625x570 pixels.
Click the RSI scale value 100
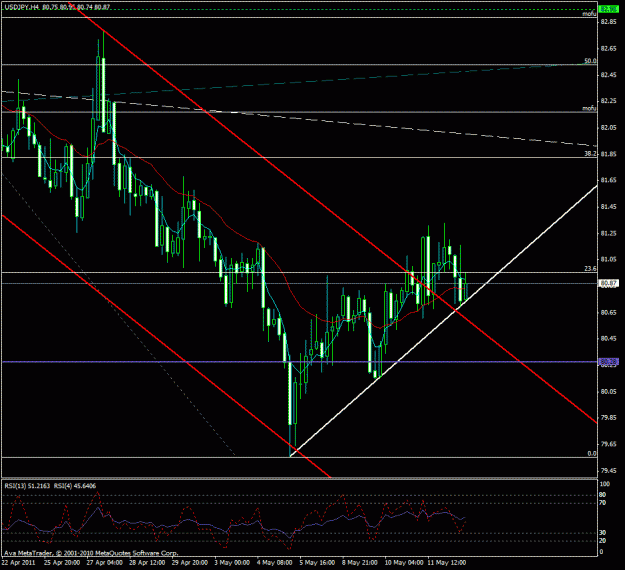605,484
